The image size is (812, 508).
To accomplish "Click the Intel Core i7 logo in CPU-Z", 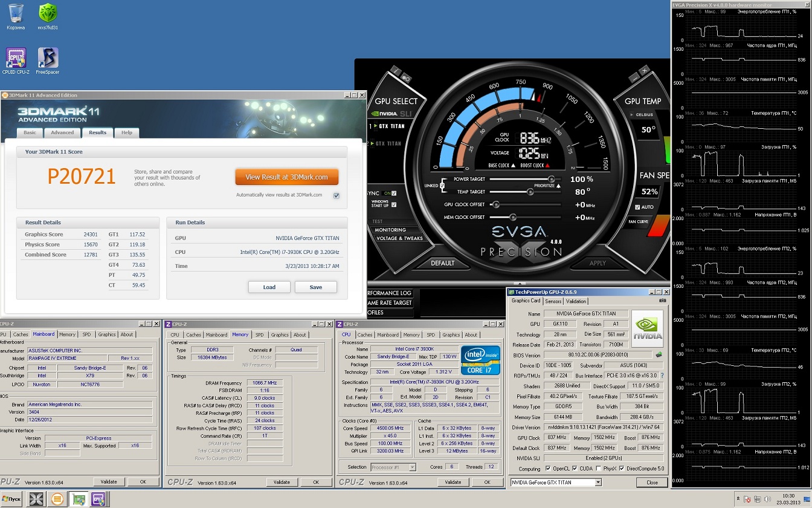I will click(x=480, y=360).
